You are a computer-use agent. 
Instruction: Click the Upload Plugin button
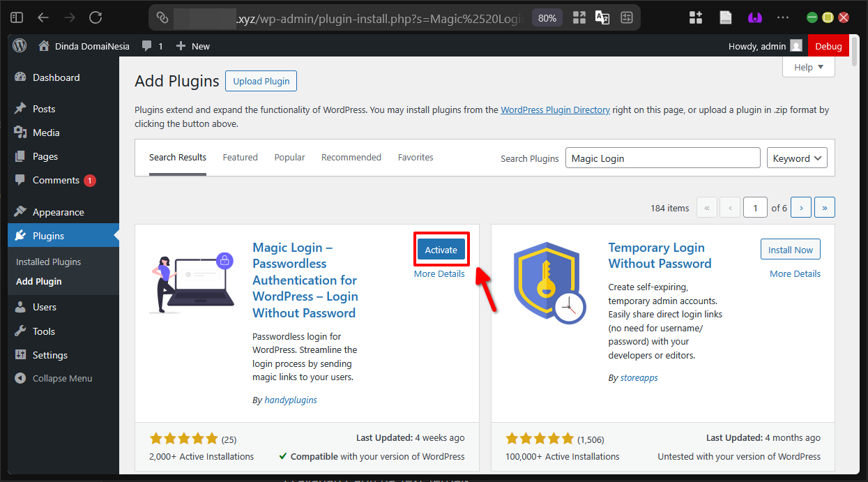click(261, 81)
